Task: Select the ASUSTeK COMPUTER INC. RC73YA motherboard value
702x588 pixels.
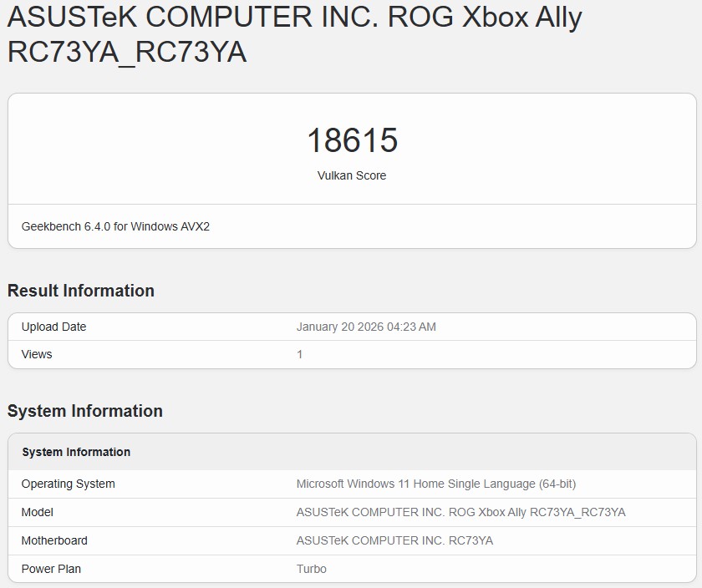Action: pos(394,540)
